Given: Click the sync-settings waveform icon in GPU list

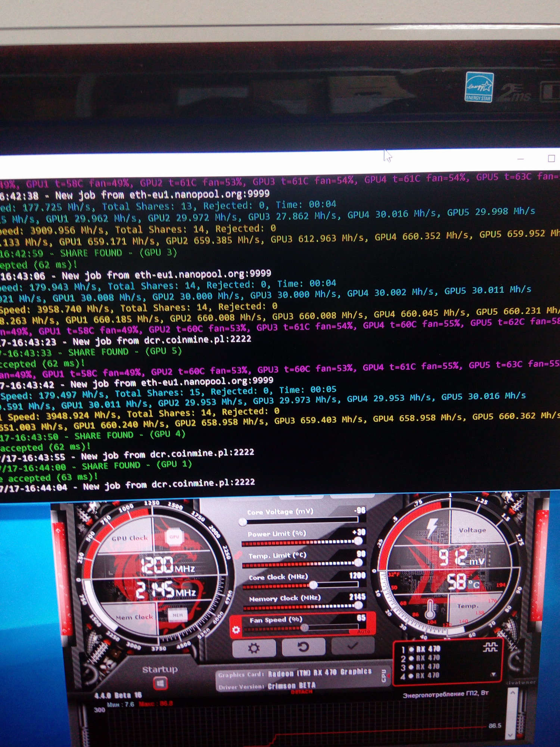Looking at the screenshot, I should [x=490, y=647].
